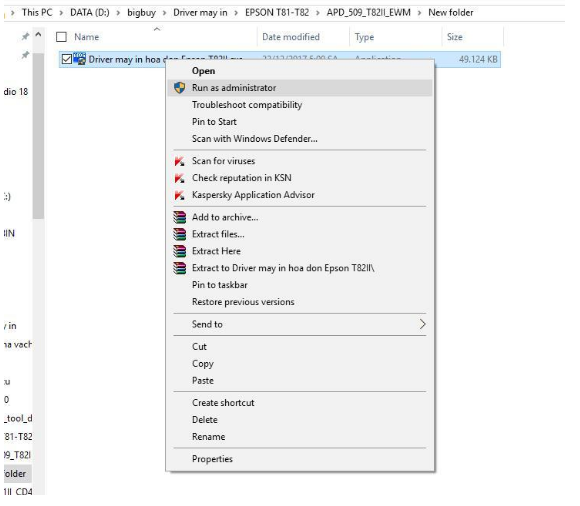
Task: Uncheck the Driver may in hoa don file checkbox
Action: [67, 59]
